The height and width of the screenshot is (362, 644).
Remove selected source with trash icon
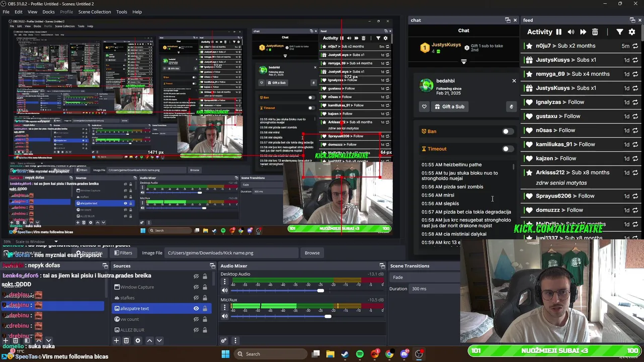(126, 341)
